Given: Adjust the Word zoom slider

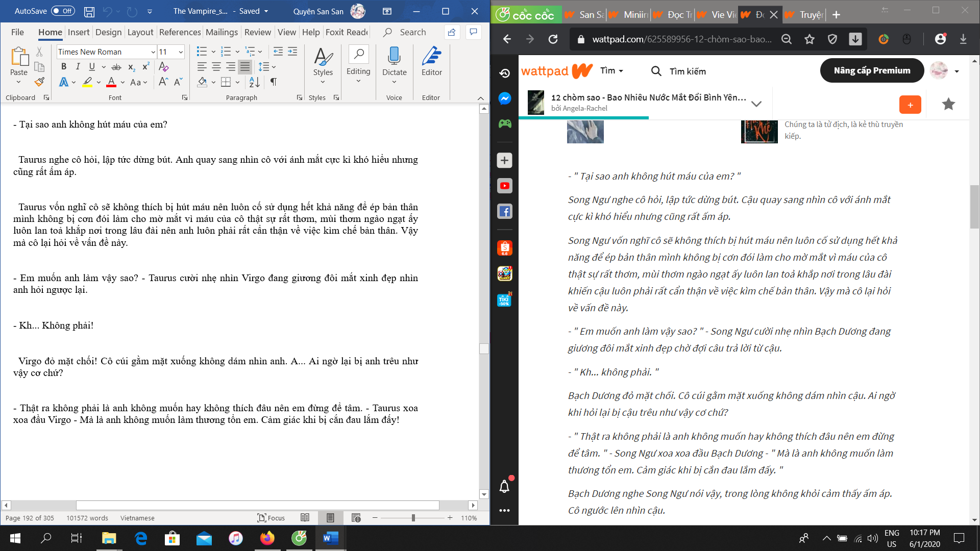Looking at the screenshot, I should [x=413, y=518].
